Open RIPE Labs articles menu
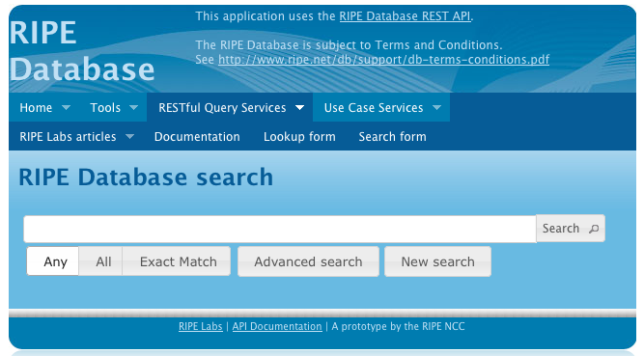Viewport: 644px width, 356px height. [x=68, y=136]
